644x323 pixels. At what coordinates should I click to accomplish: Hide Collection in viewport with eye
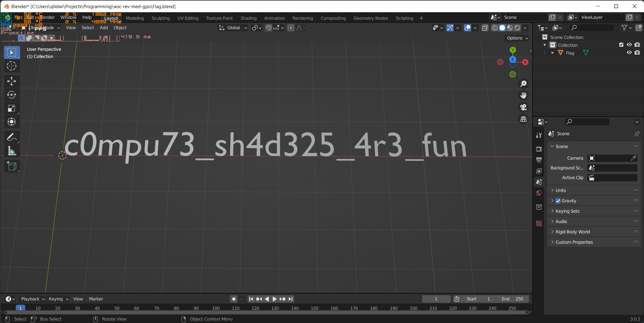629,45
